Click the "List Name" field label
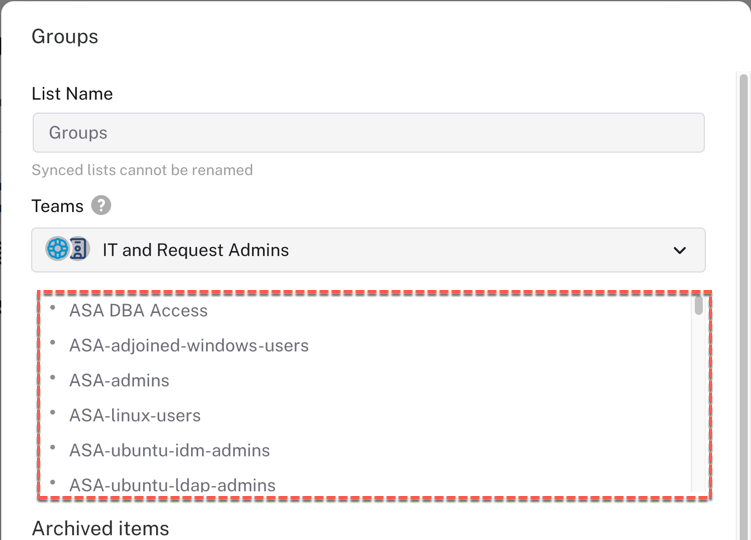 [x=72, y=94]
